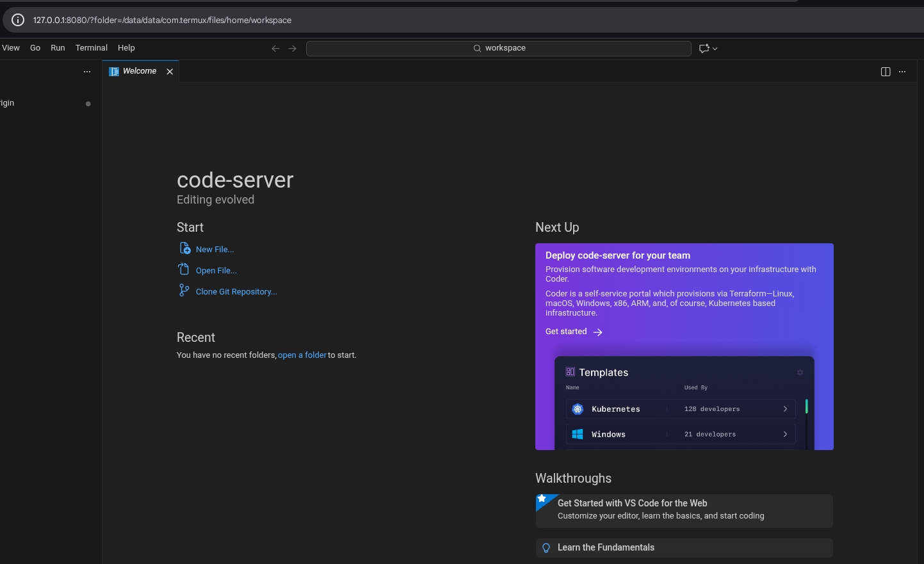Image resolution: width=924 pixels, height=564 pixels.
Task: Open sidebar more actions ellipsis
Action: (x=87, y=72)
